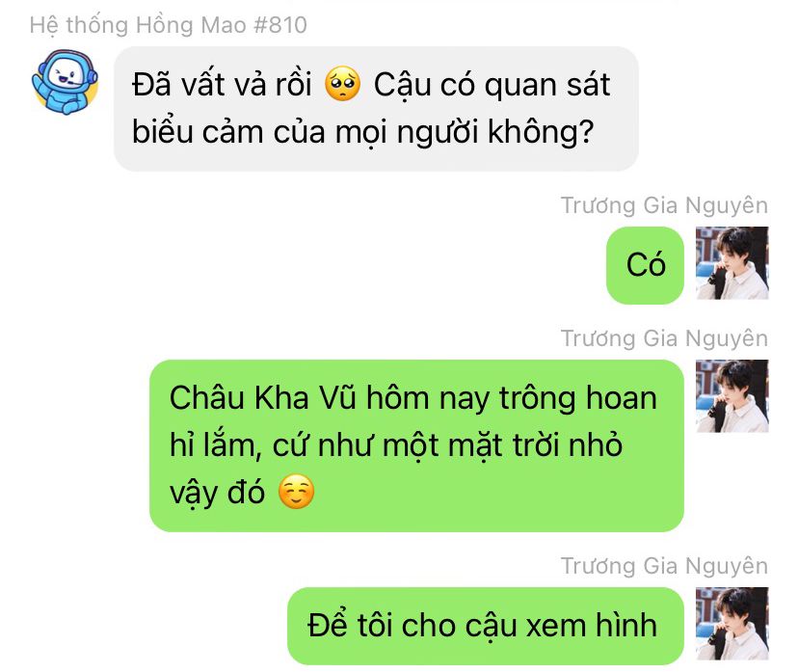Open the avatar beside the Châu Kha Vũ message
798x672 pixels.
tap(731, 396)
